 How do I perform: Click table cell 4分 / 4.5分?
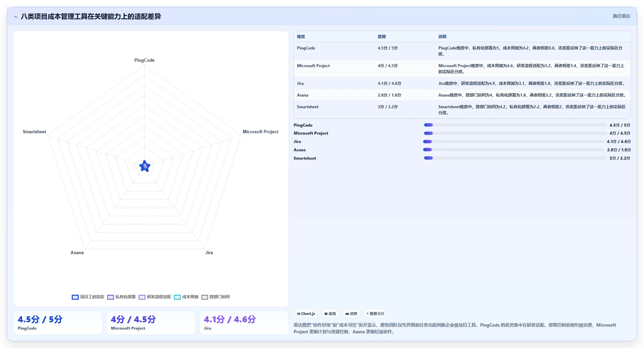pos(388,66)
